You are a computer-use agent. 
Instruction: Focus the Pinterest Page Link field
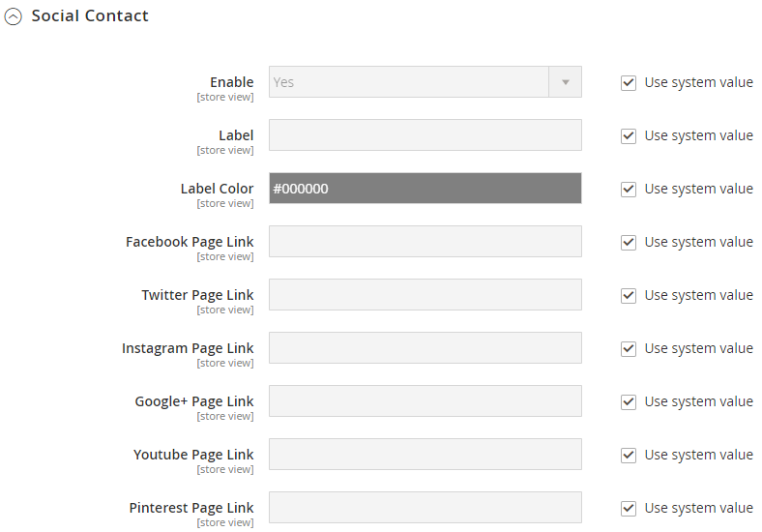[x=425, y=508]
